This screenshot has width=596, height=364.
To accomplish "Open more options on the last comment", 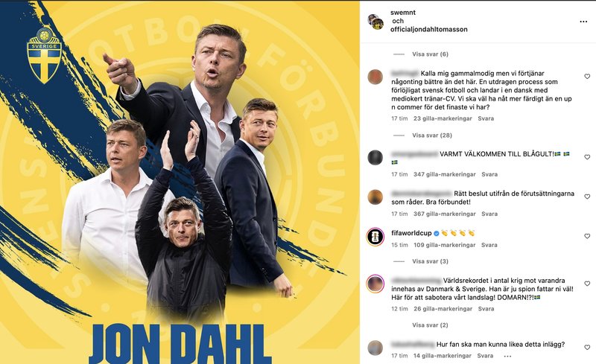I will [507, 356].
